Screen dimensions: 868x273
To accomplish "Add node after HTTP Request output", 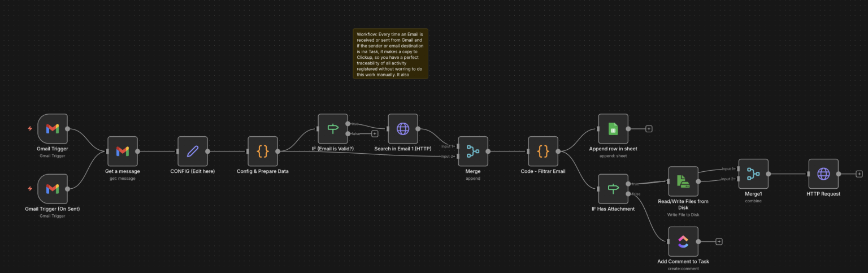I will [859, 174].
